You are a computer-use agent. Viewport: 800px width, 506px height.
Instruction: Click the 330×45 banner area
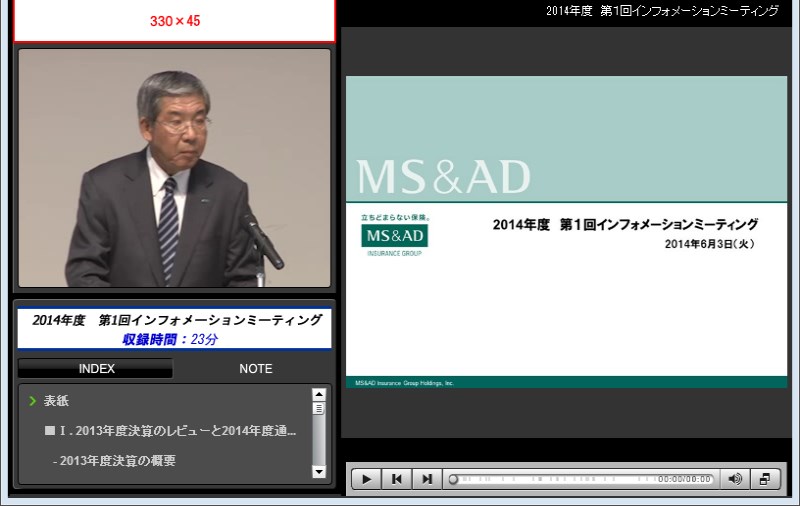coord(174,20)
